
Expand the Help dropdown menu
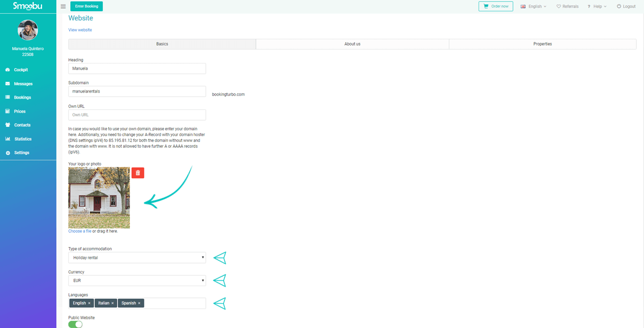point(597,7)
